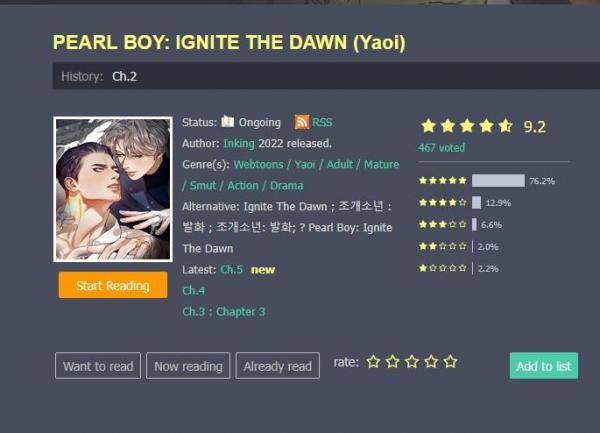The height and width of the screenshot is (433, 600).
Task: Open the Inking author link
Action: (x=239, y=143)
